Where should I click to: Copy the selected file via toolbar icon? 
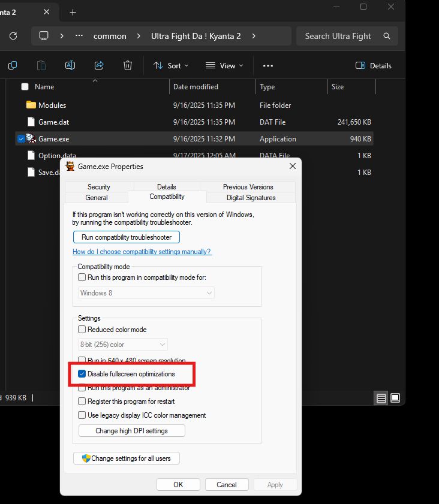point(13,65)
